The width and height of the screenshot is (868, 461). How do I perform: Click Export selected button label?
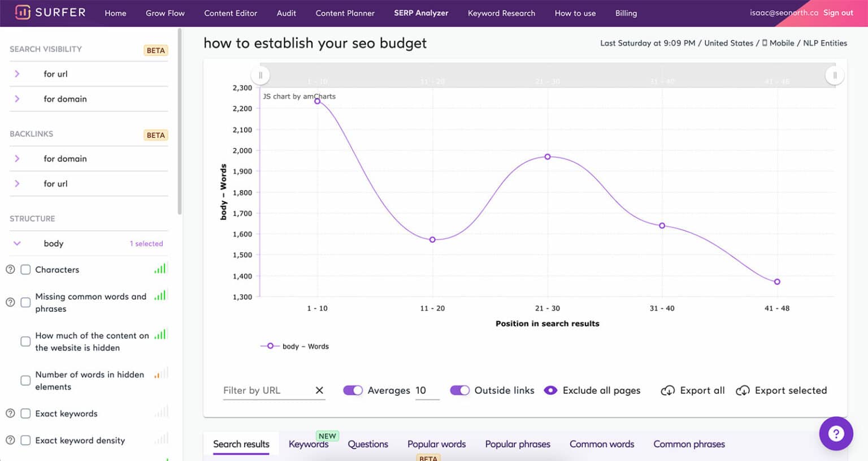click(791, 390)
